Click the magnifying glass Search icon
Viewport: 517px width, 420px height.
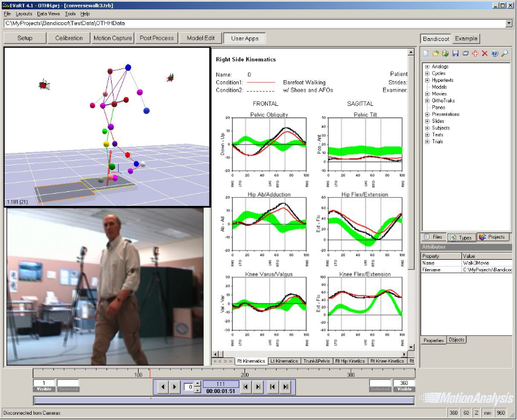click(x=504, y=54)
